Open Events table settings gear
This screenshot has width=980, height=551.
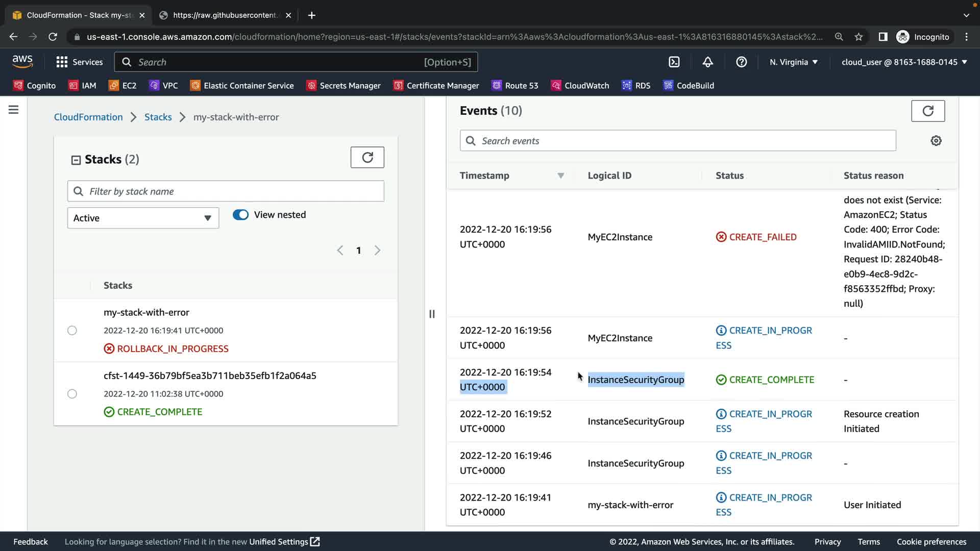936,141
